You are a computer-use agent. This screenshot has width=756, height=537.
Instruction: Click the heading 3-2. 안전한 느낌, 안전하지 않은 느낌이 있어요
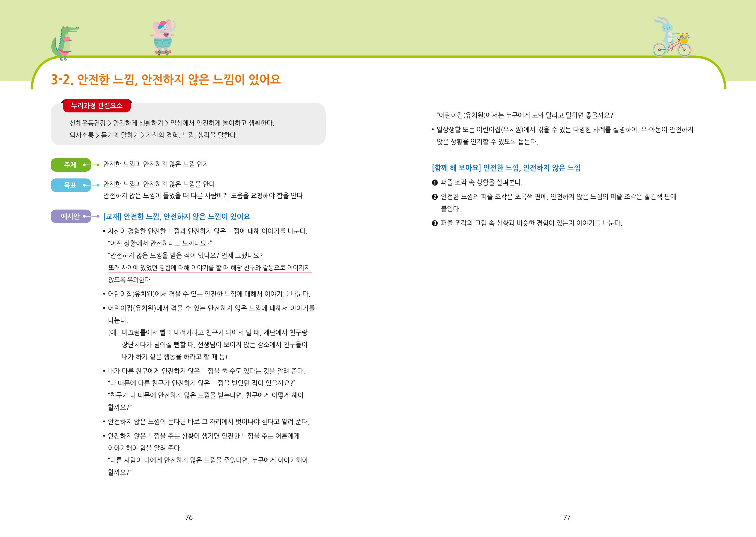(x=166, y=79)
